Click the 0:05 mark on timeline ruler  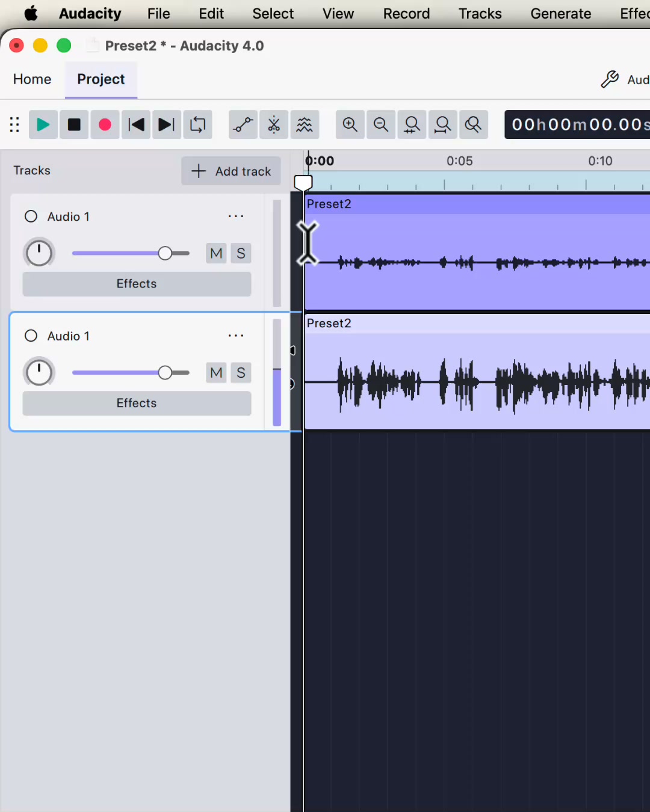(x=460, y=161)
